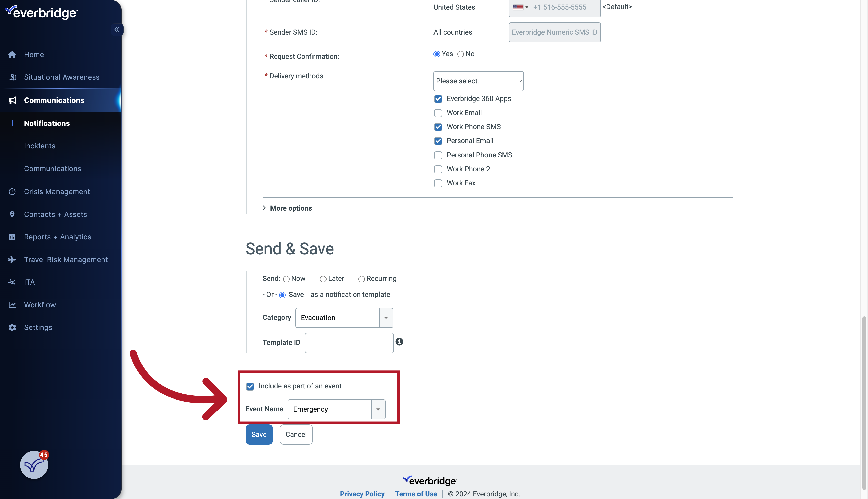Viewport: 868px width, 499px height.
Task: Open the Please select delivery methods dropdown
Action: 478,81
